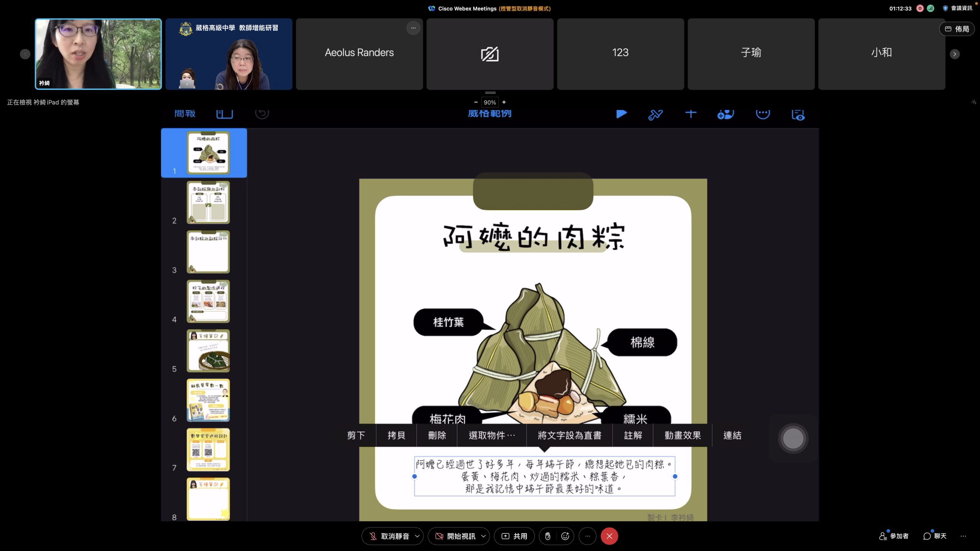Viewport: 980px width, 551px height.
Task: Click the red leave meeting button
Action: tap(609, 536)
